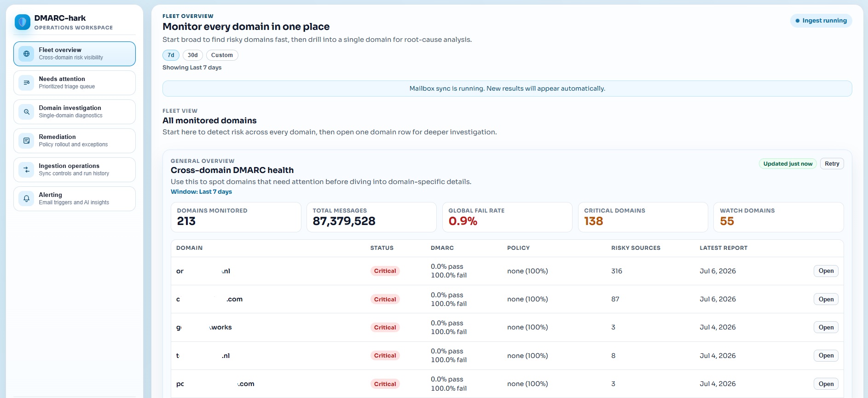Image resolution: width=868 pixels, height=398 pixels.
Task: Switch to the Remediation page
Action: (75, 141)
